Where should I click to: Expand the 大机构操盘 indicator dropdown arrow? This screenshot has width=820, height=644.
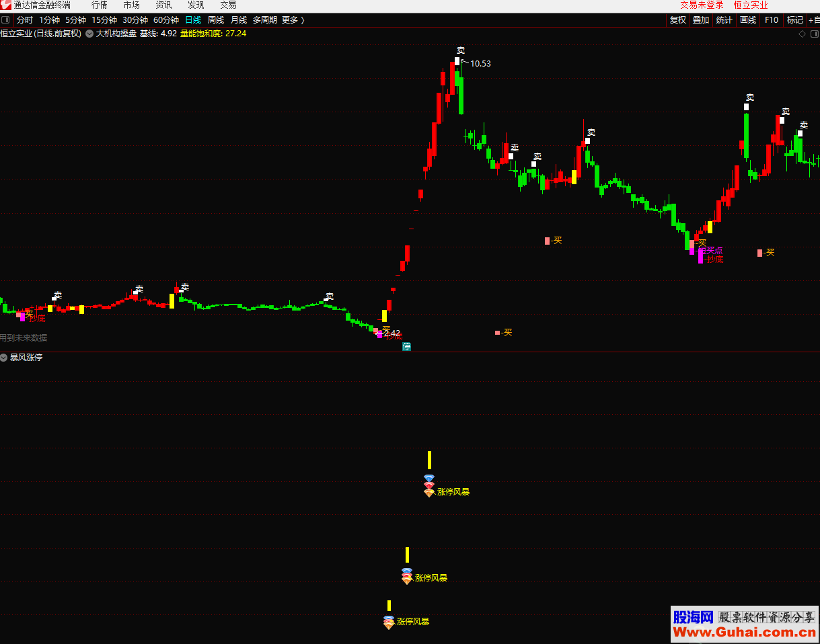tap(89, 33)
